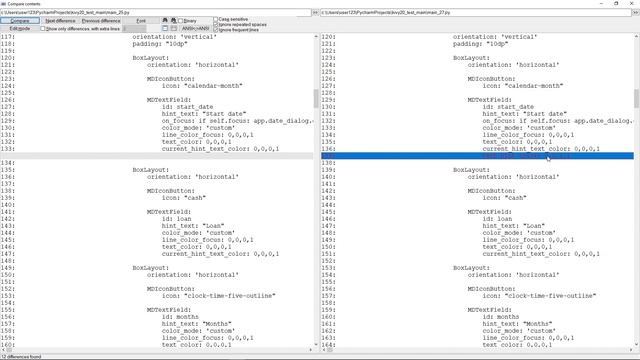The width and height of the screenshot is (640, 360).
Task: Click 'id: months' on right line 160
Action: (501, 317)
